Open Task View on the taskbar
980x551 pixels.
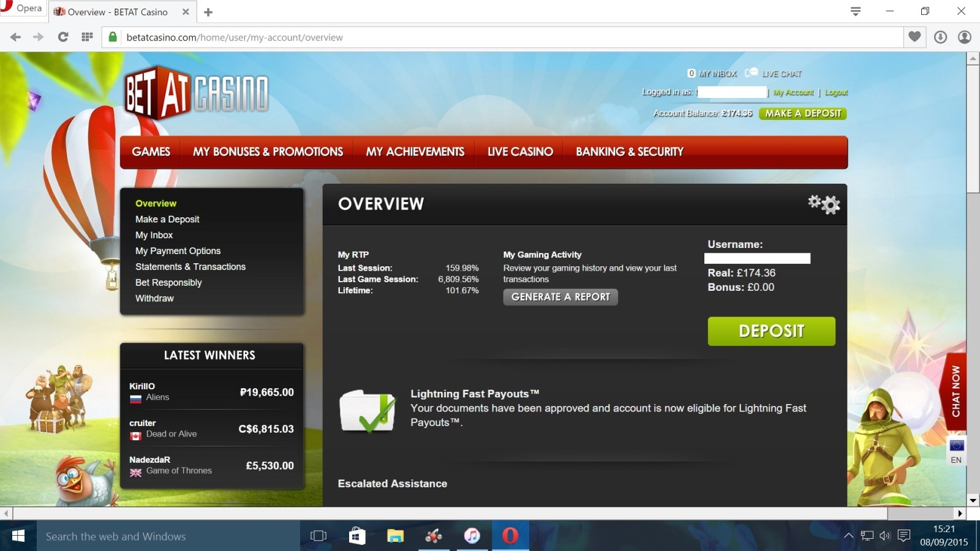(318, 536)
